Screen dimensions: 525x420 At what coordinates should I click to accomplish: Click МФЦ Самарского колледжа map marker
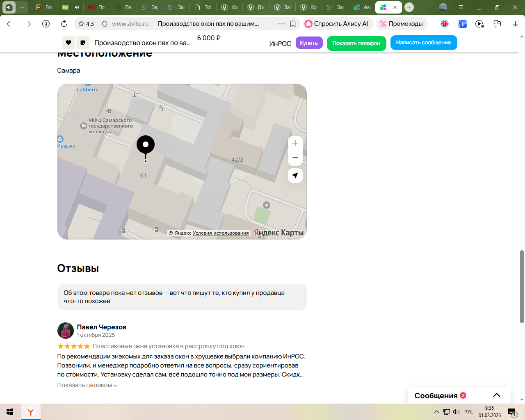[x=83, y=126]
